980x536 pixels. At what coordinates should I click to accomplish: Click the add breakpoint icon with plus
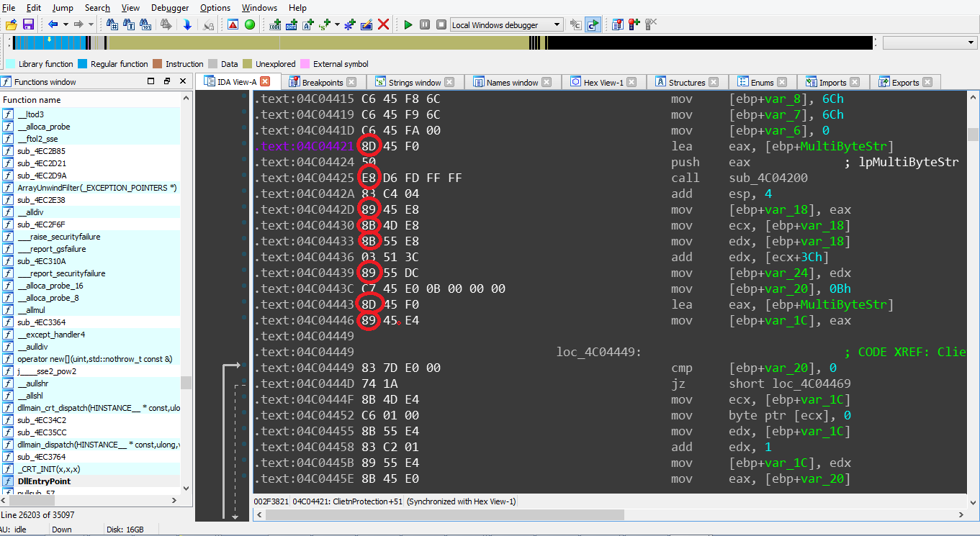click(x=634, y=24)
